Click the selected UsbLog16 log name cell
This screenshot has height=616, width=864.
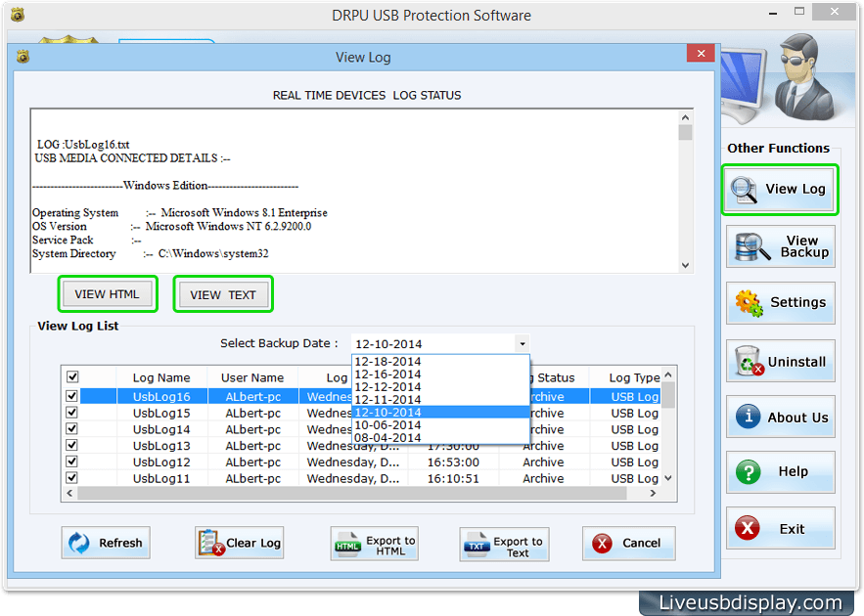pos(161,396)
